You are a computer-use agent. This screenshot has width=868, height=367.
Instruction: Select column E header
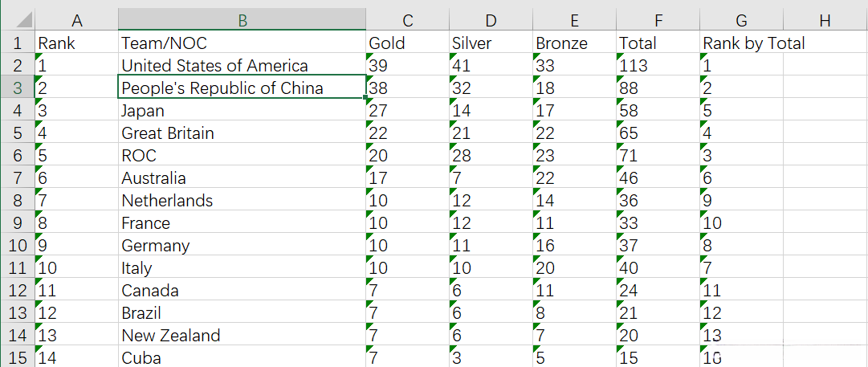pyautogui.click(x=574, y=20)
